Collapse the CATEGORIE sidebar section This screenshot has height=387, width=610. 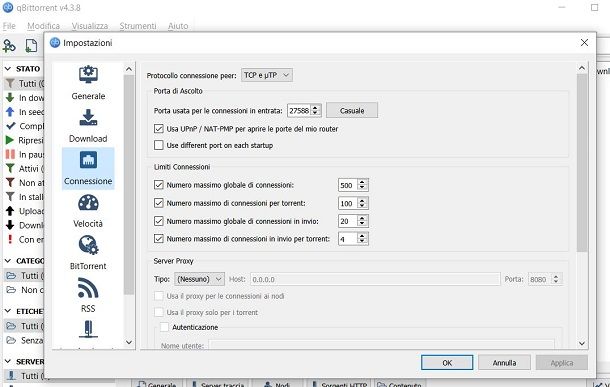click(x=8, y=261)
